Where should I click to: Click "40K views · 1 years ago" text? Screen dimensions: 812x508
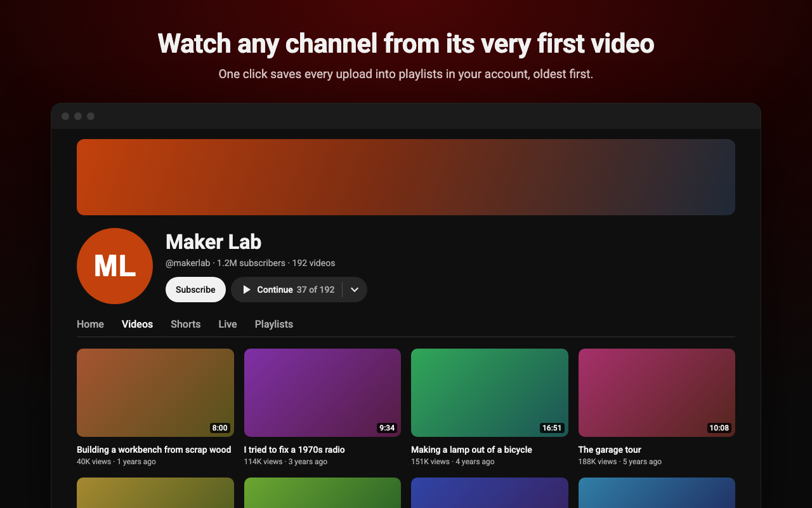tap(116, 462)
